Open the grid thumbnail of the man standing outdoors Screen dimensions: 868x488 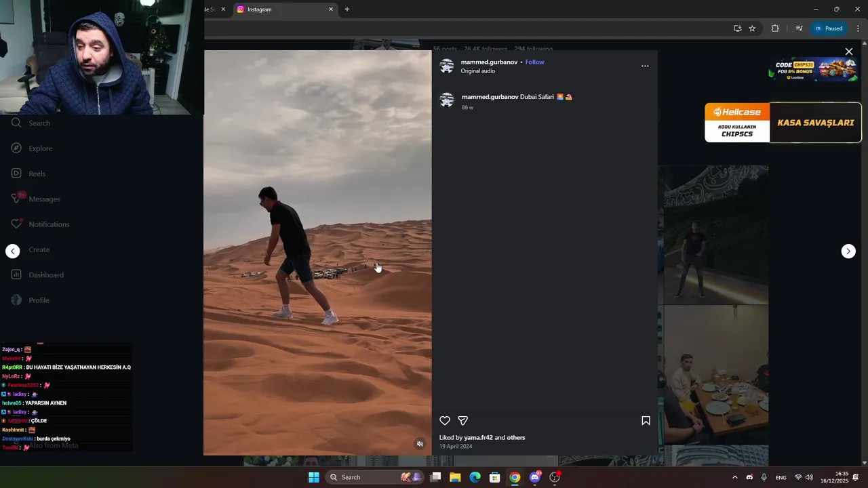coord(716,235)
